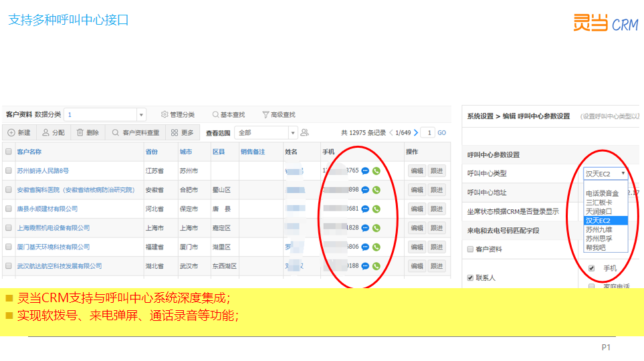644x361 pixels.
Task: Open the 呼叫中心类型 dropdown
Action: pyautogui.click(x=605, y=174)
